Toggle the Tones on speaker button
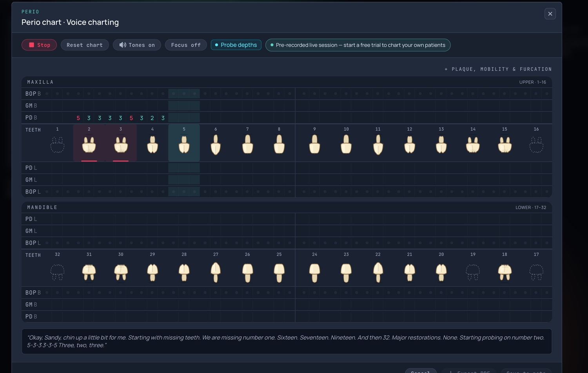Image resolution: width=588 pixels, height=373 pixels. [137, 45]
